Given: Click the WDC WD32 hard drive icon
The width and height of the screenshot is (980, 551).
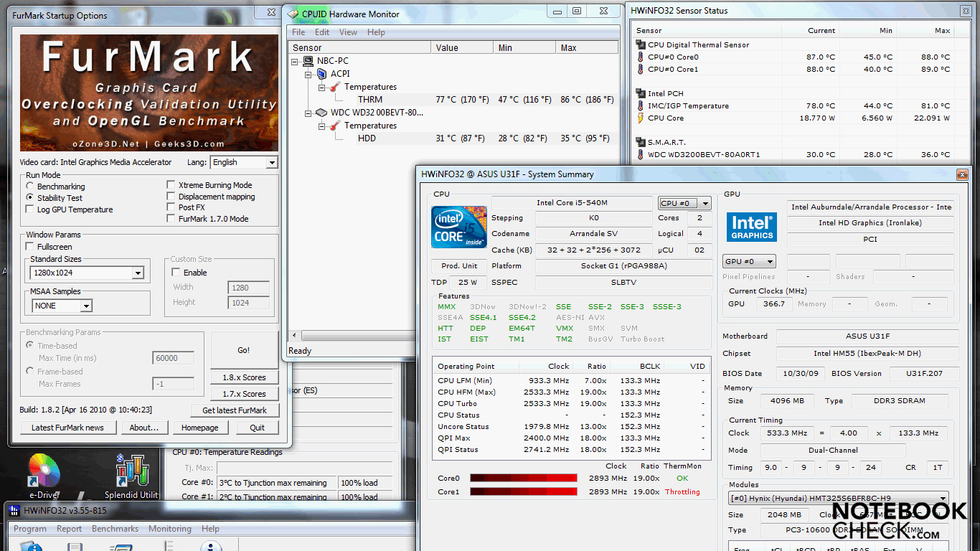Looking at the screenshot, I should point(321,113).
